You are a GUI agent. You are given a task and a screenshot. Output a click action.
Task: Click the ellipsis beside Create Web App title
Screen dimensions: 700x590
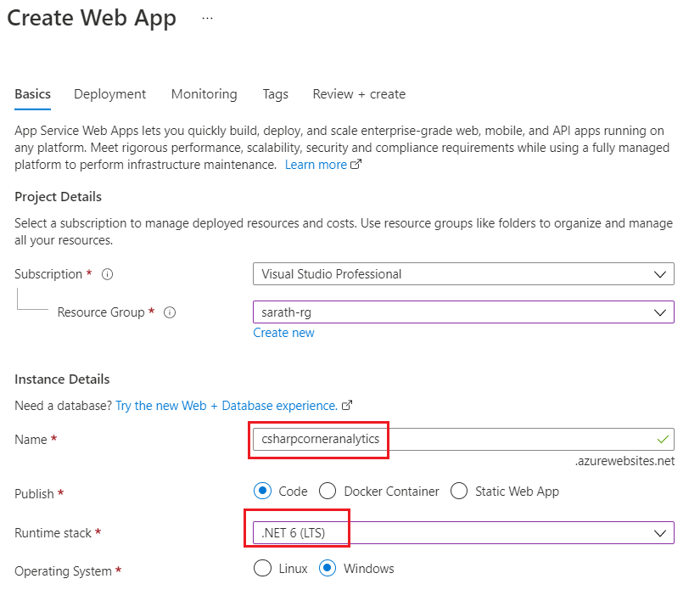coord(208,19)
